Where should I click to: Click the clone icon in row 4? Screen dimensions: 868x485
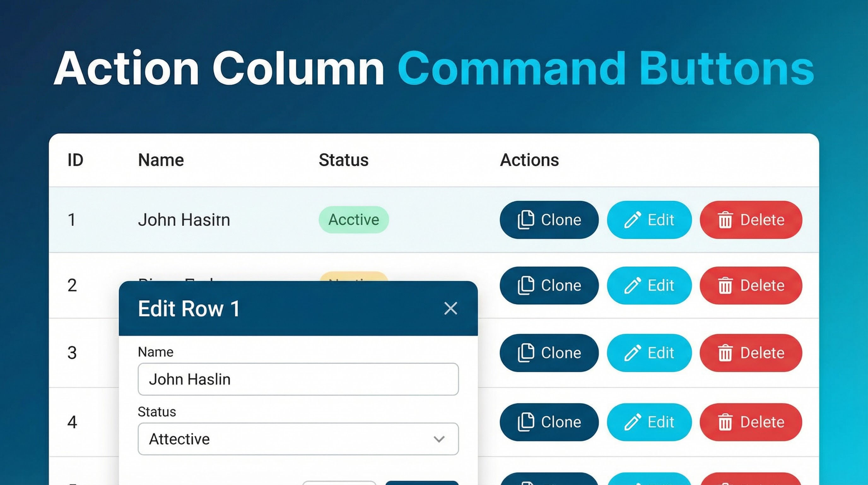click(x=526, y=422)
